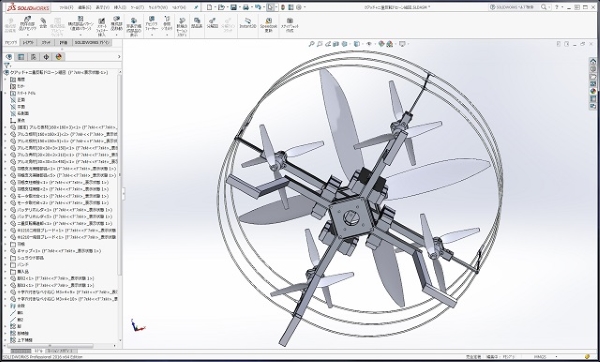Expand the feature tree panel chevron arrow
The height and width of the screenshot is (362, 600).
tap(119, 57)
